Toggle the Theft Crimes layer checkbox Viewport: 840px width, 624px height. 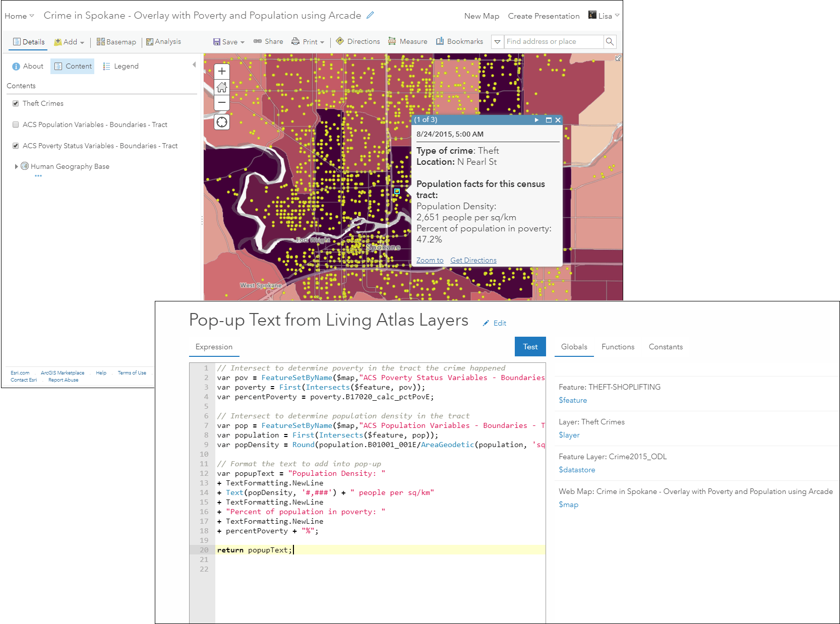pyautogui.click(x=16, y=103)
